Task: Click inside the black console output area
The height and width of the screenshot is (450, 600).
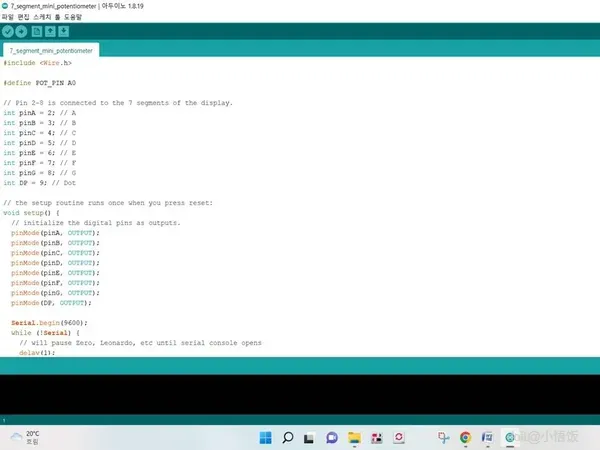Action: [300, 394]
